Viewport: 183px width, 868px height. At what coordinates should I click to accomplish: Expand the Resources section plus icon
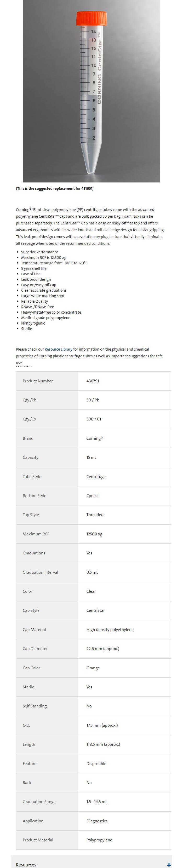pyautogui.click(x=169, y=865)
